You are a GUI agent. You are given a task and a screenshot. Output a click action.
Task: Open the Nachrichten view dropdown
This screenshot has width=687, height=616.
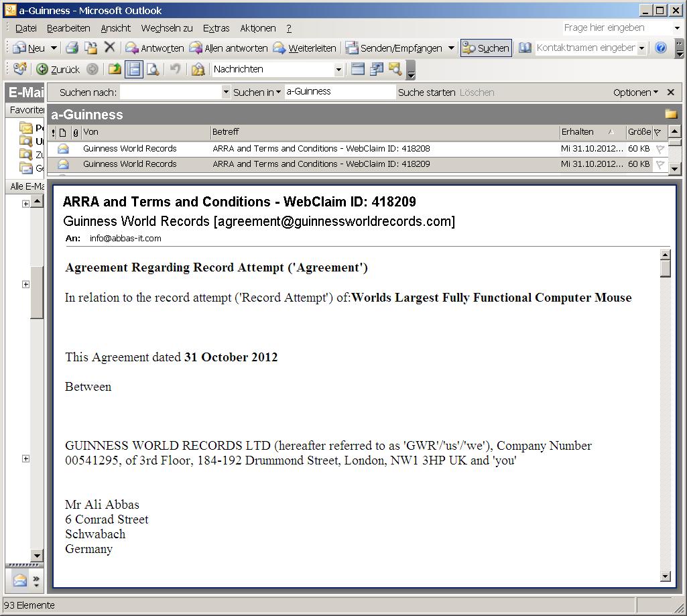click(338, 69)
